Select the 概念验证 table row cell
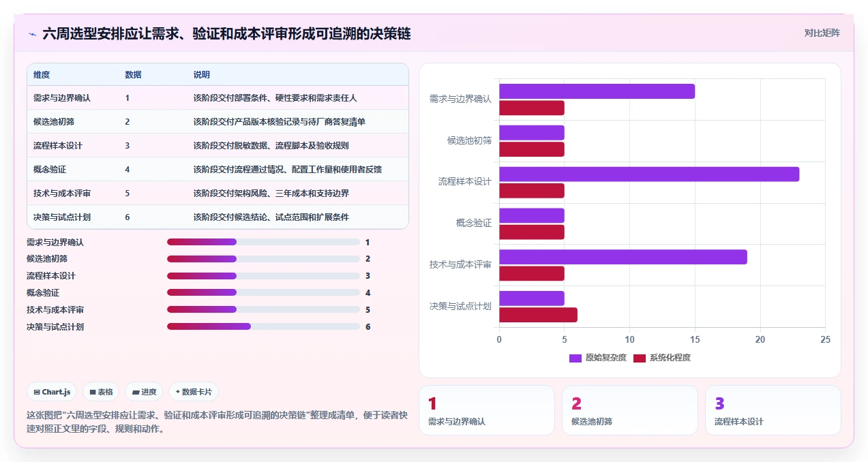Screen dimensions: 868x462 [50, 170]
